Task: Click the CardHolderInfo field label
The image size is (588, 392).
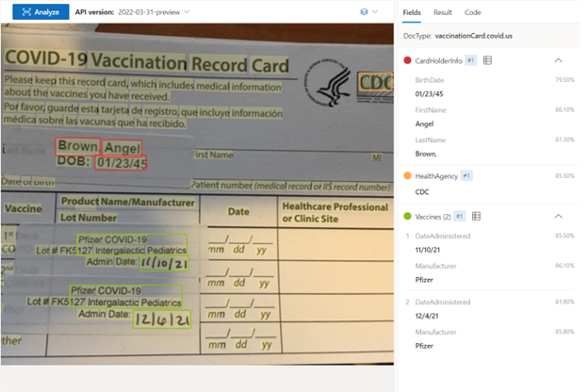Action: [x=438, y=60]
